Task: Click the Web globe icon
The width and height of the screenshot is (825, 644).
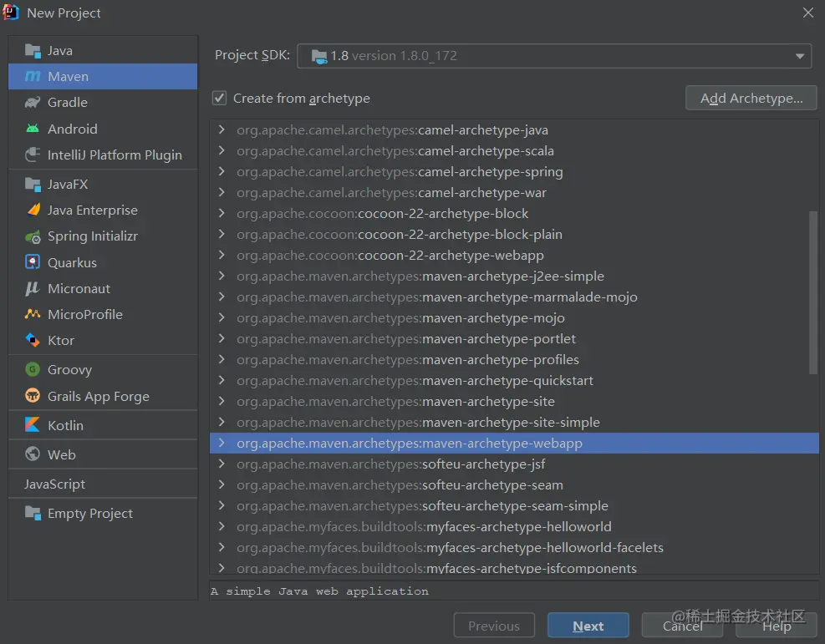Action: [33, 454]
